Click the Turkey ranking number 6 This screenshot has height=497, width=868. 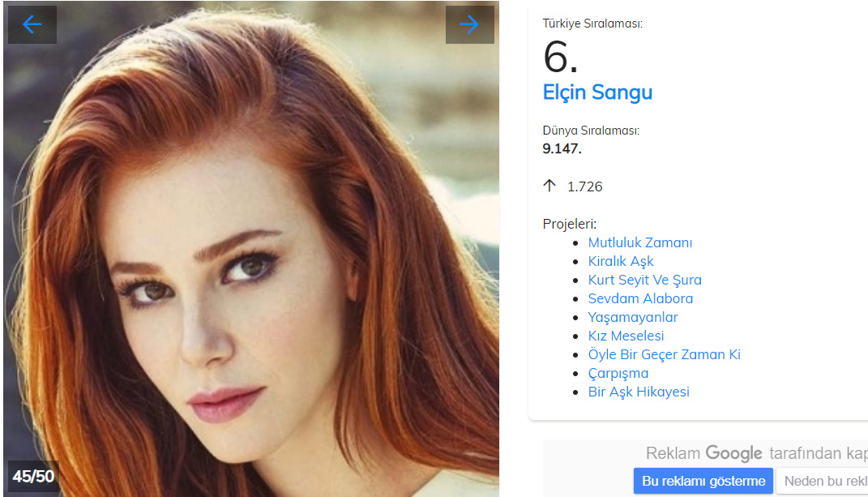(560, 57)
